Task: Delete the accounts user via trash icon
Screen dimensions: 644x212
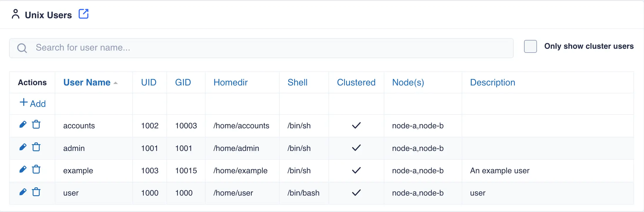Action: [x=36, y=124]
